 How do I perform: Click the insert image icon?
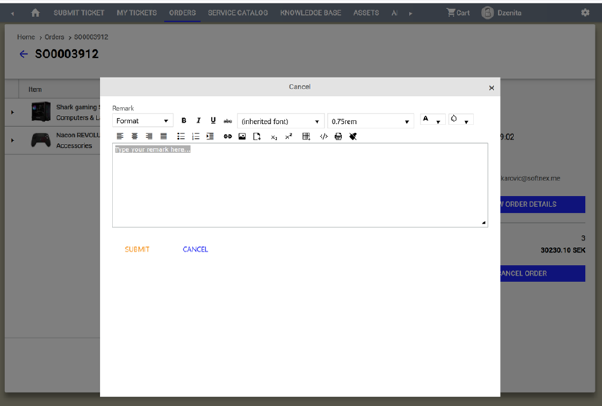point(242,137)
